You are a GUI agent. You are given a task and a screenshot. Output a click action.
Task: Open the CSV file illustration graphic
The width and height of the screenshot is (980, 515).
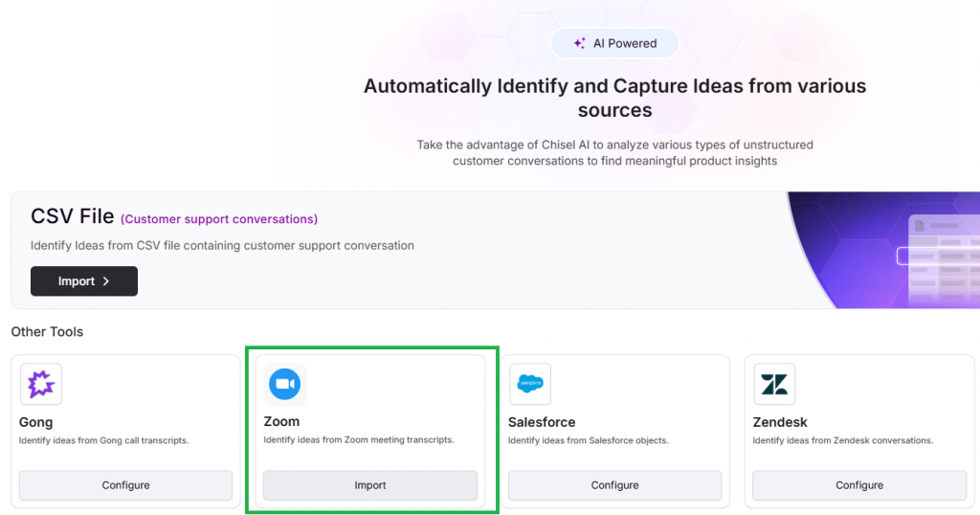point(883,250)
